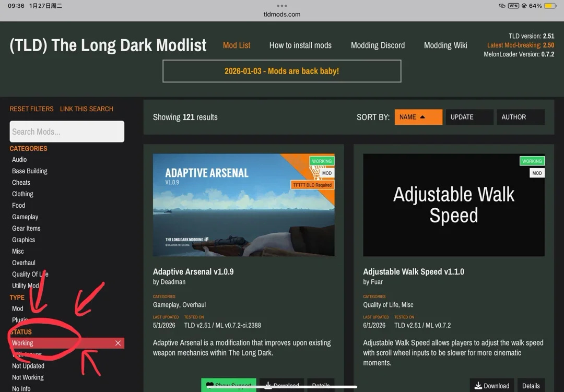The image size is (564, 392).
Task: Click LINK THIS SEARCH
Action: 86,109
